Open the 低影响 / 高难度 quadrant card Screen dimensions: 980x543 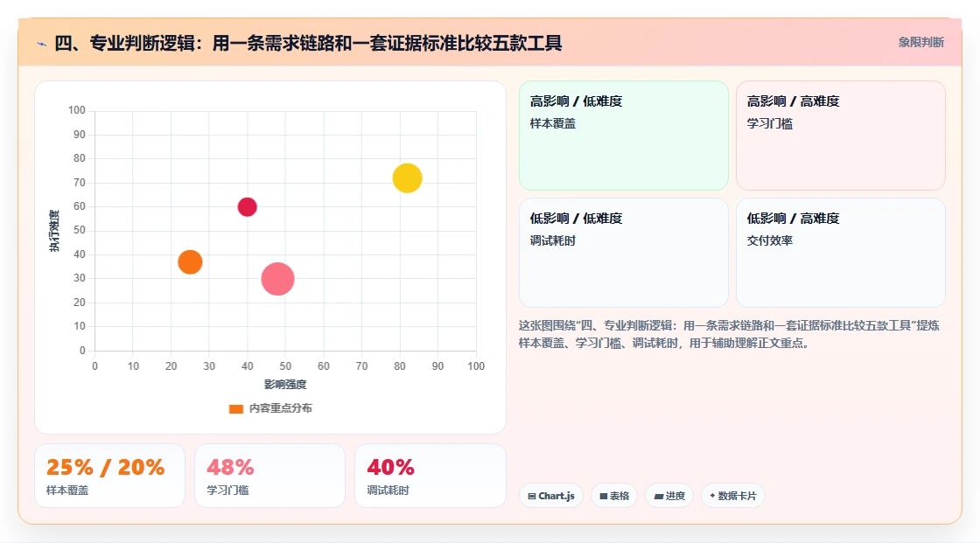841,253
